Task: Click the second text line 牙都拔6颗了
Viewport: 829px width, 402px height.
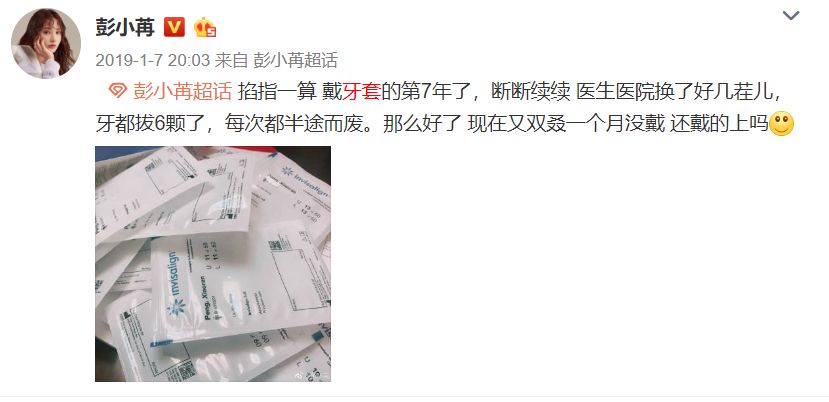Action: tap(431, 124)
